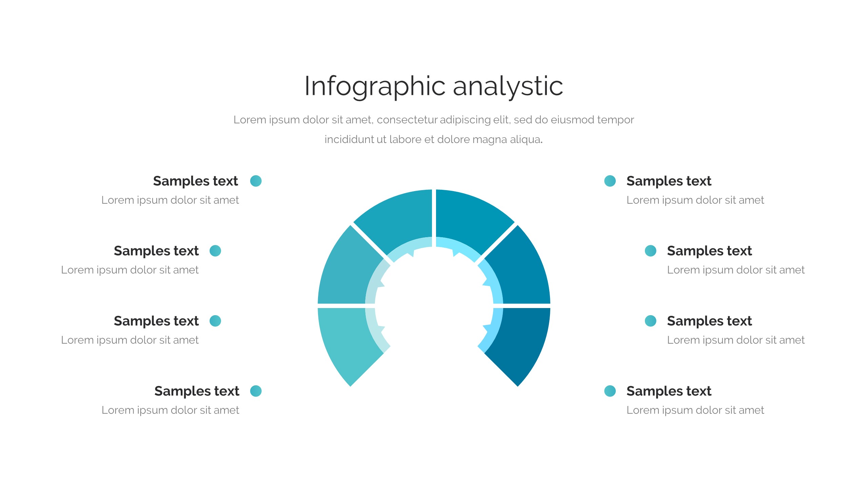The image size is (868, 488).
Task: Click the bullet beside second right Samples text
Action: pyautogui.click(x=650, y=251)
